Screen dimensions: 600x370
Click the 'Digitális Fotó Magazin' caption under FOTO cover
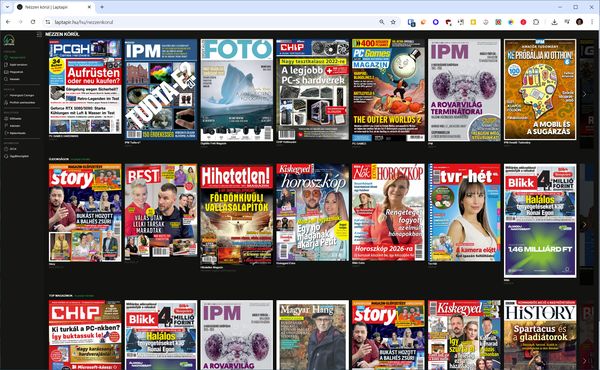pyautogui.click(x=213, y=143)
